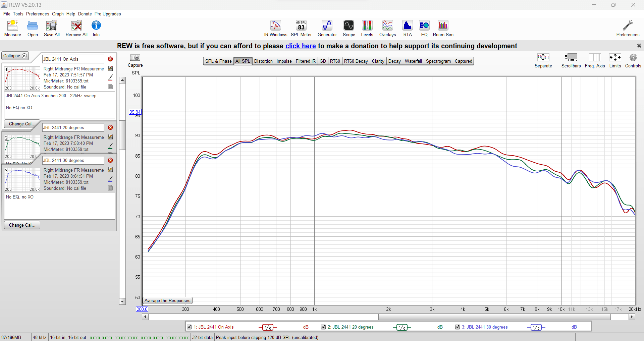Open smoothing indicator for On Axis trace
Screen dimensions: 644x341
268,327
